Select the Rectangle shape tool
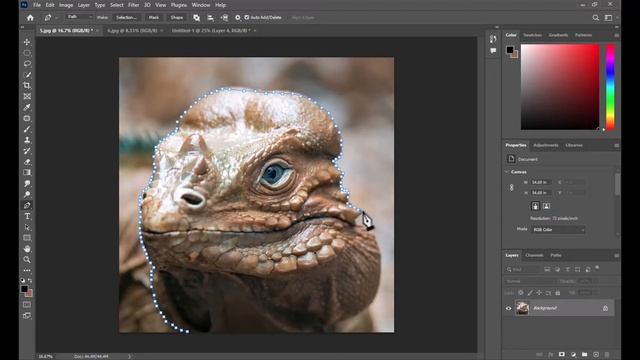This screenshot has width=640, height=360. (27, 238)
